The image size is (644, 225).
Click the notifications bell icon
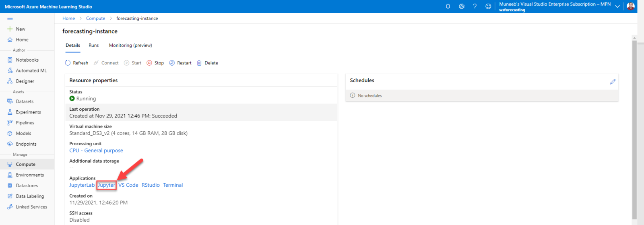click(448, 6)
